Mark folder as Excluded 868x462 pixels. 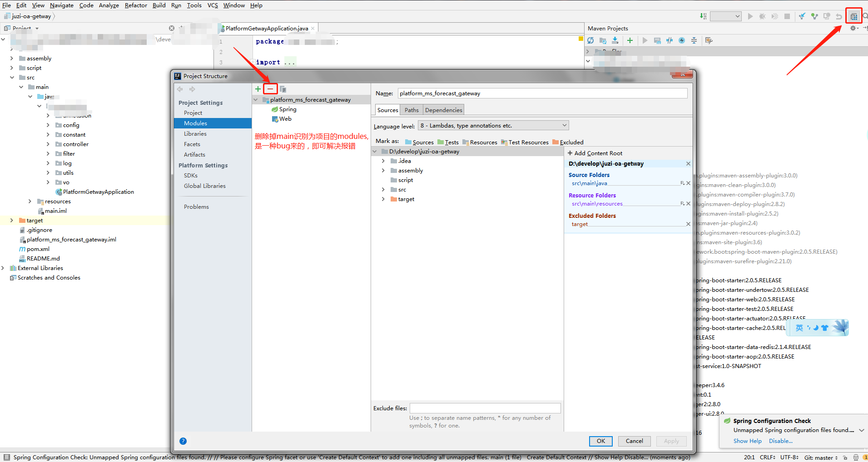click(568, 142)
